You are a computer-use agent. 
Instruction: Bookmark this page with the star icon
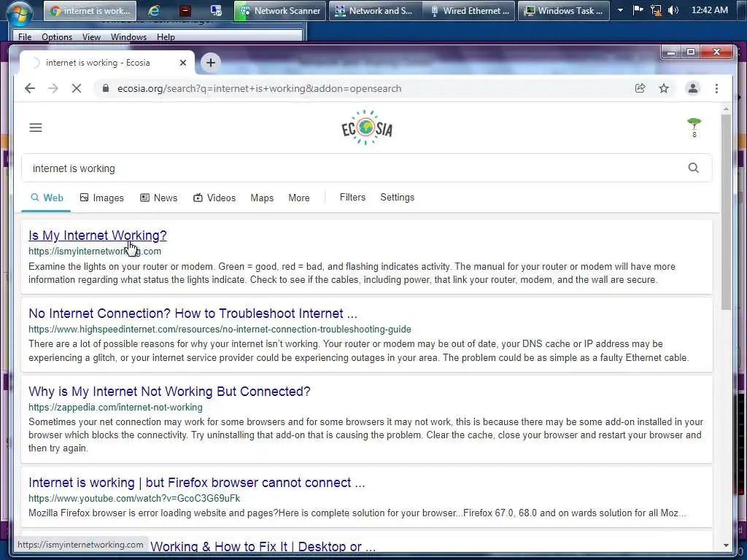[x=664, y=88]
